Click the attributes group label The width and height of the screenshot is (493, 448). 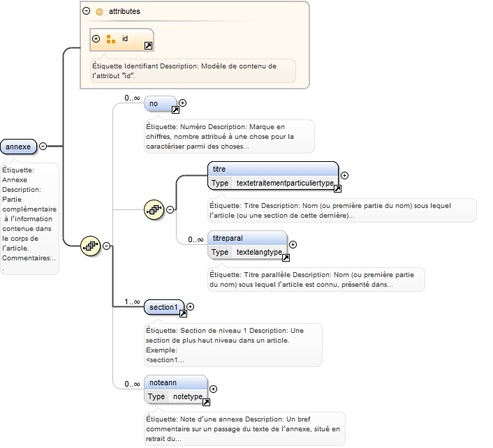click(x=124, y=12)
